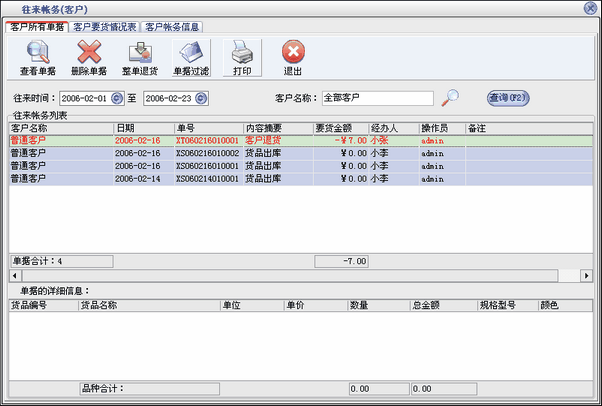Click the 退出 exit icon
Viewport: 602px width, 406px height.
point(293,53)
